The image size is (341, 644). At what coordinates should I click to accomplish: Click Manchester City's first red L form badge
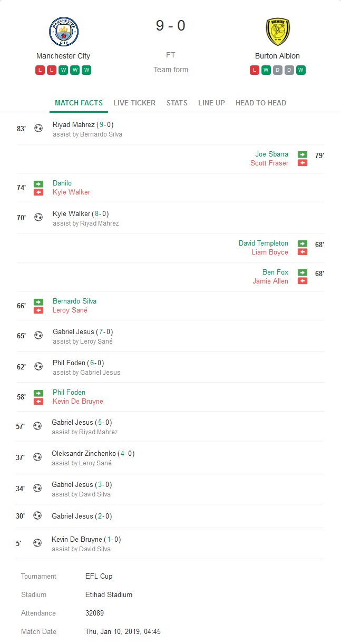tap(40, 70)
